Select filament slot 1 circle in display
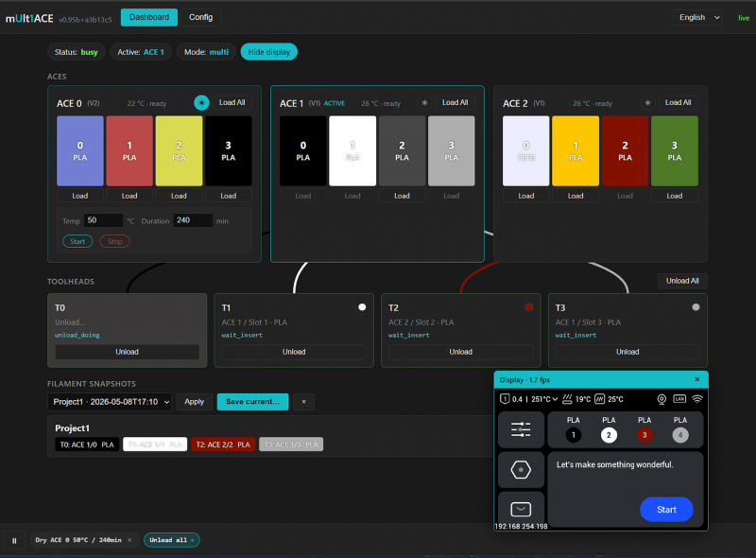This screenshot has width=756, height=558. [x=574, y=435]
